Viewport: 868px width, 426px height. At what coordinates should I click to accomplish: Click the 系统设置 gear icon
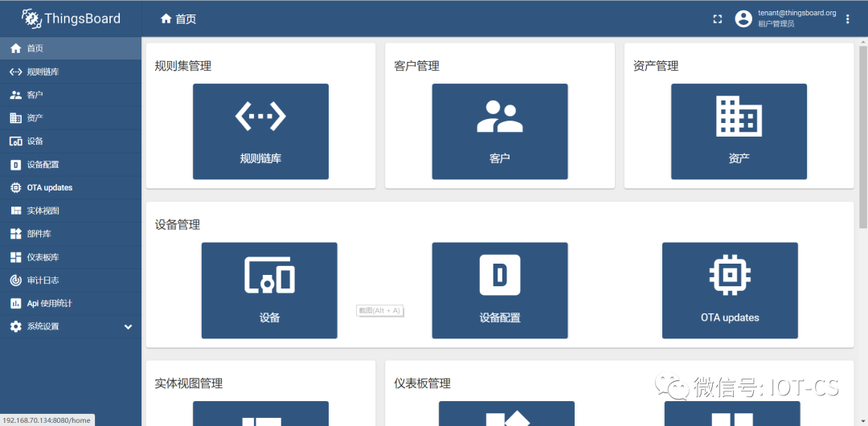(x=15, y=326)
